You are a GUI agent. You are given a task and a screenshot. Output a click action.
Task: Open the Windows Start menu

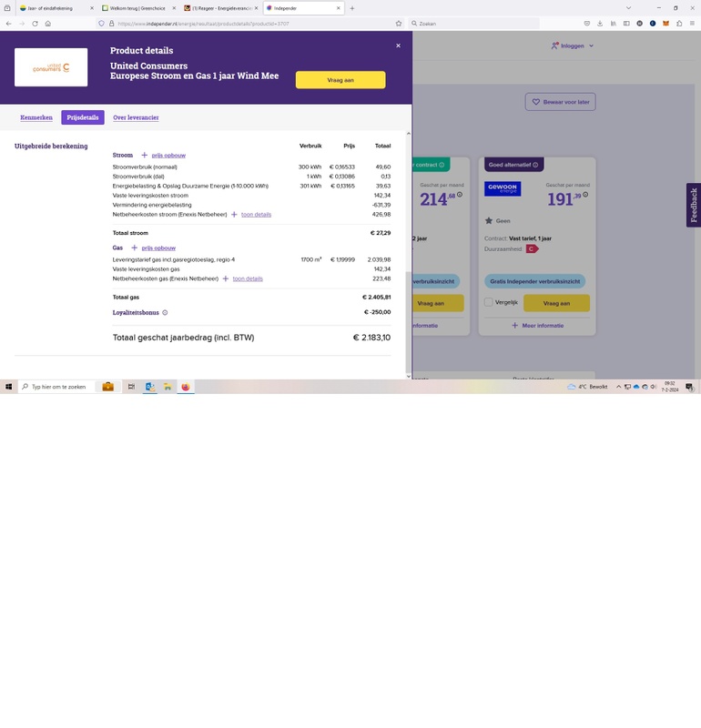click(8, 386)
